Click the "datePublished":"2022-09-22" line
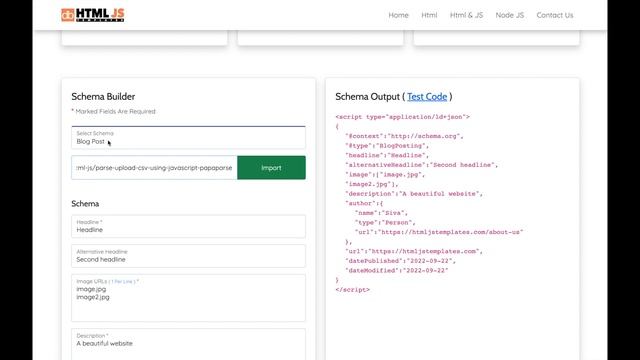The width and height of the screenshot is (640, 360). [400, 261]
